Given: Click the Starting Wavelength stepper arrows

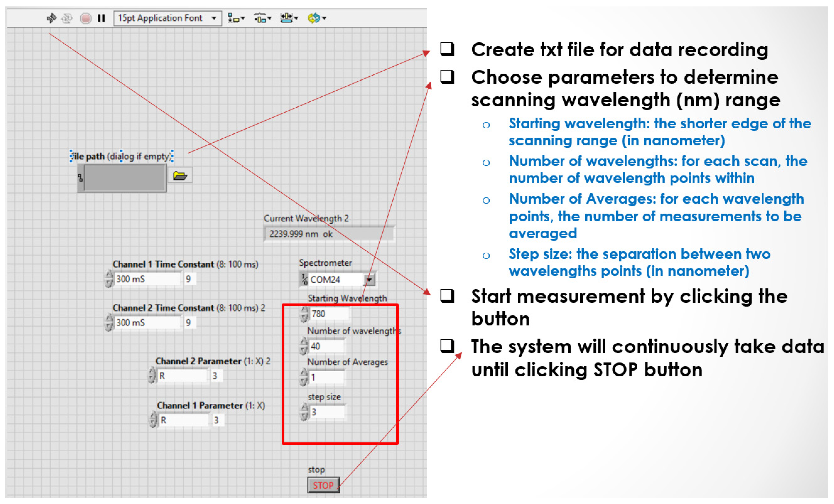Looking at the screenshot, I should [304, 314].
